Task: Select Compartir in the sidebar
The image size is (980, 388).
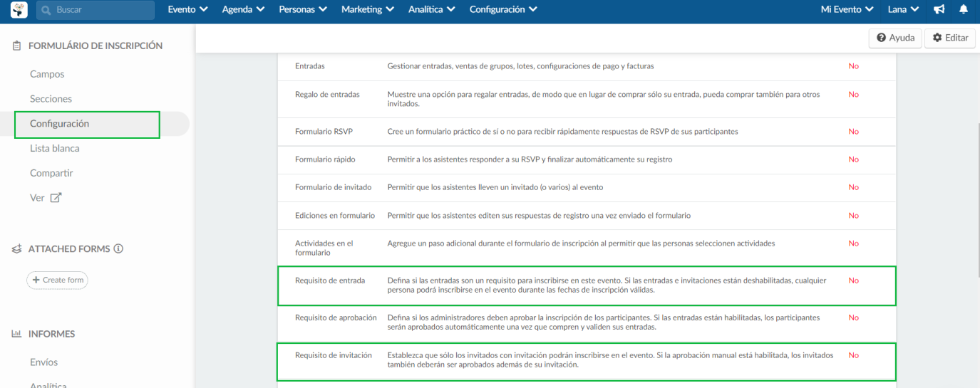Action: [x=51, y=173]
